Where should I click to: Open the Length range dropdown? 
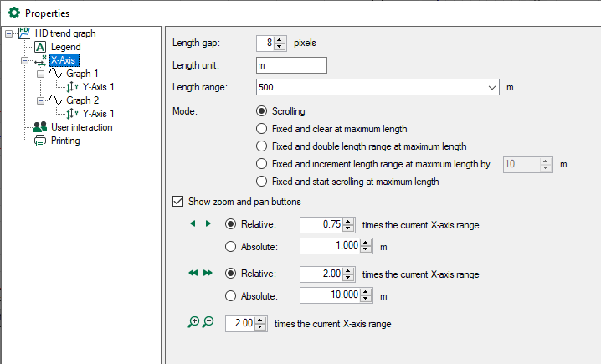pyautogui.click(x=491, y=87)
